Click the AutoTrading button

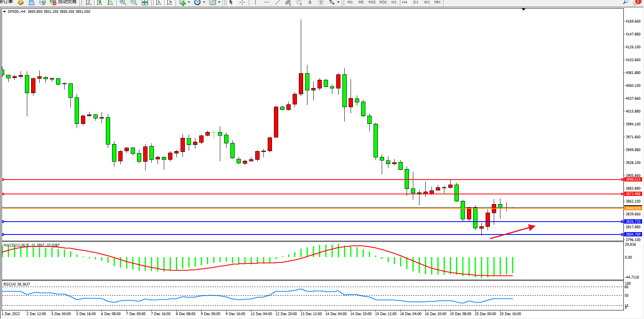pyautogui.click(x=63, y=2)
